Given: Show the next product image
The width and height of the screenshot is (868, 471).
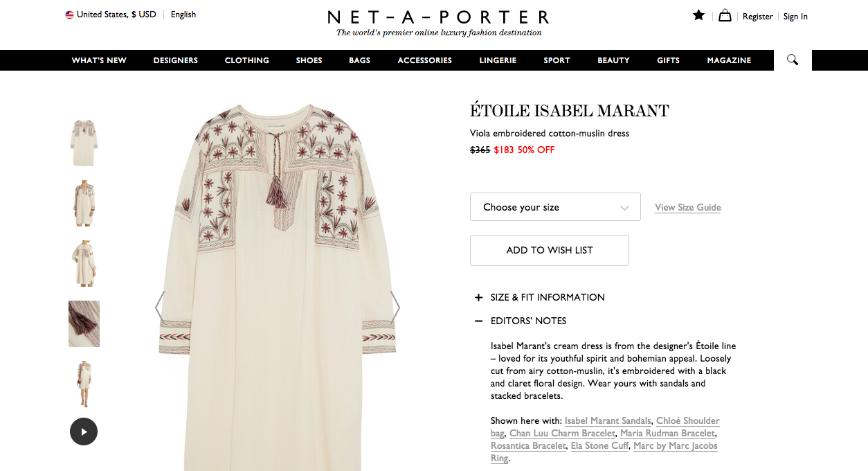Looking at the screenshot, I should click(x=395, y=306).
